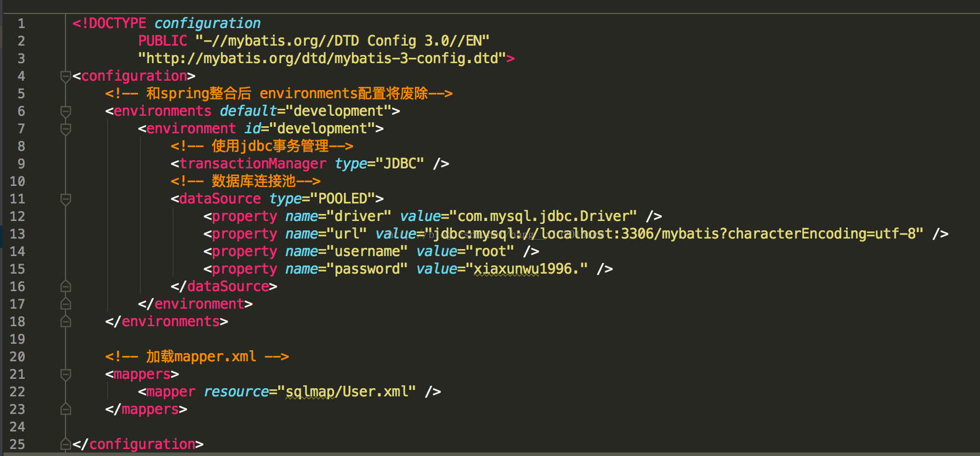The image size is (980, 456).
Task: Click line number 19 in the gutter
Action: pyautogui.click(x=18, y=339)
